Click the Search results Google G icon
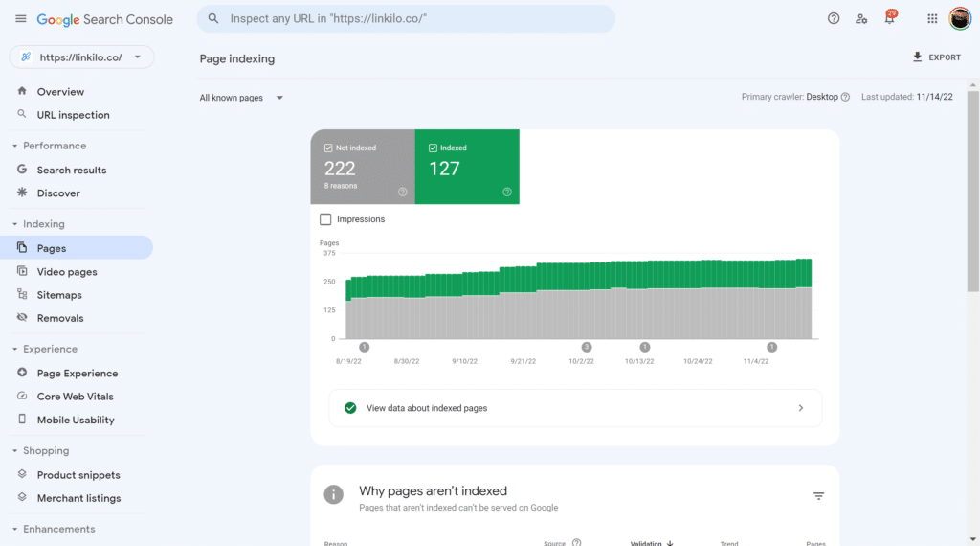 (22, 170)
